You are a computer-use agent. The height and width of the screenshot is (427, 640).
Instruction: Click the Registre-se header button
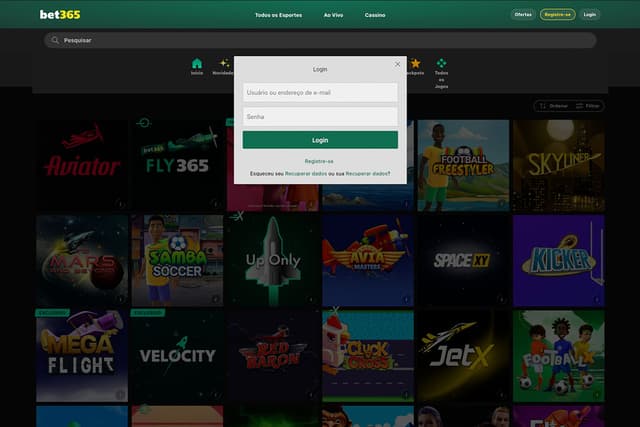[557, 15]
